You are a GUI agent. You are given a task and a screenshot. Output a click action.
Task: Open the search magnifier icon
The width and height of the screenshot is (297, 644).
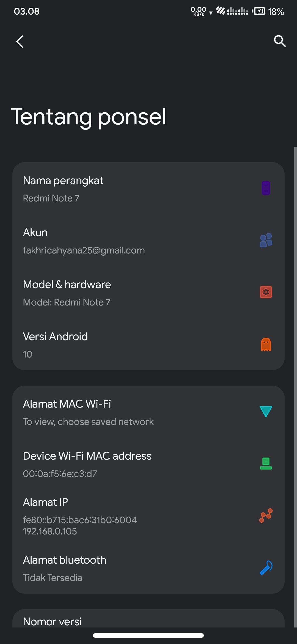coord(280,41)
